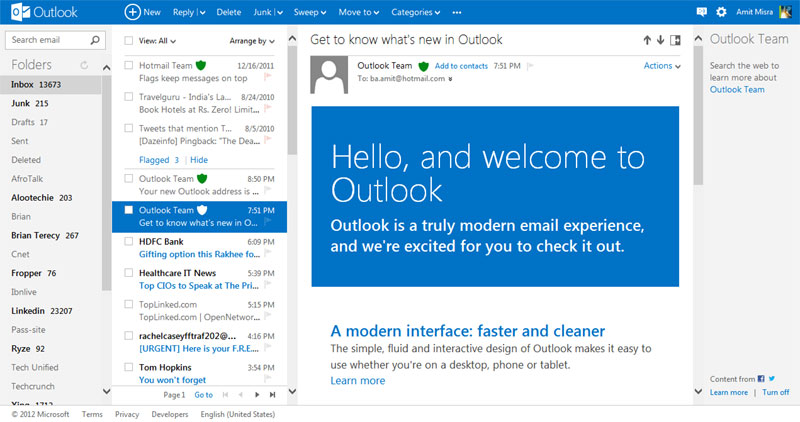This screenshot has width=800, height=422.
Task: Click the Delete toolbar button
Action: click(229, 12)
